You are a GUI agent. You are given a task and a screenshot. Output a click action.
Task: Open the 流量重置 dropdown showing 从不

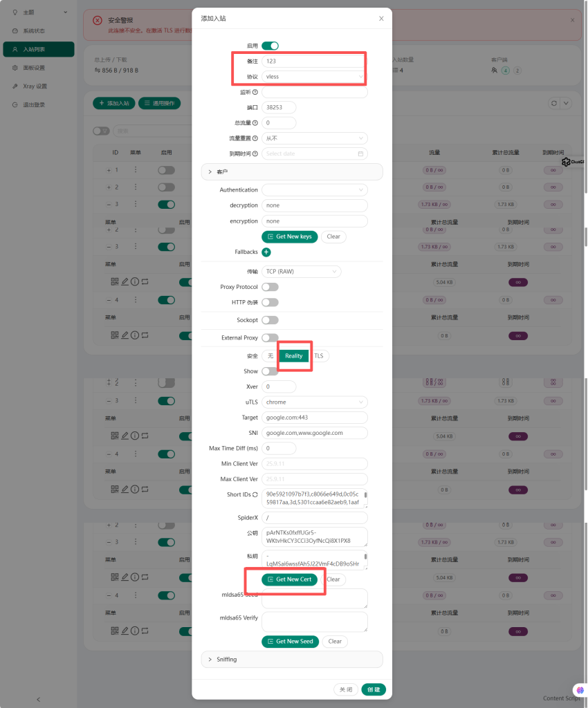[315, 138]
